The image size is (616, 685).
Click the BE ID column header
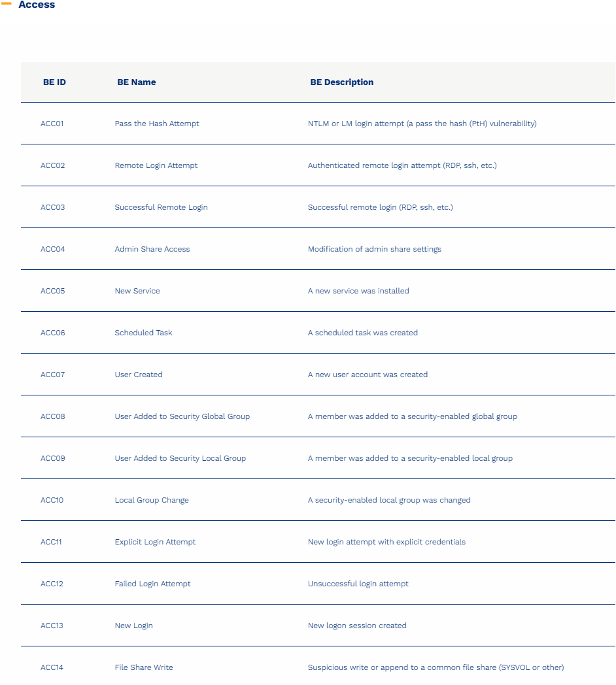point(54,82)
